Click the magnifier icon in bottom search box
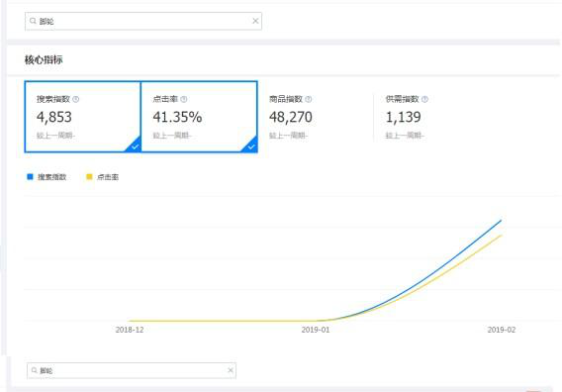Screen dimensions: 562x392 [x=35, y=370]
